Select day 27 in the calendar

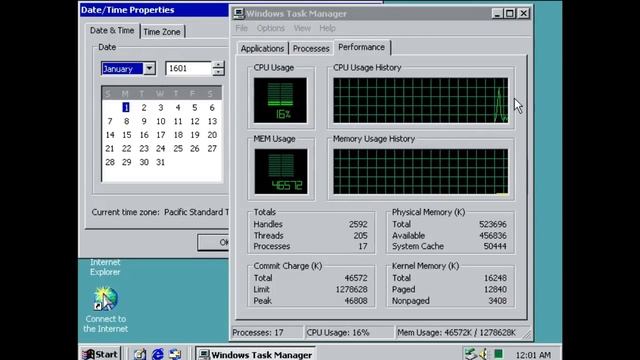(212, 149)
